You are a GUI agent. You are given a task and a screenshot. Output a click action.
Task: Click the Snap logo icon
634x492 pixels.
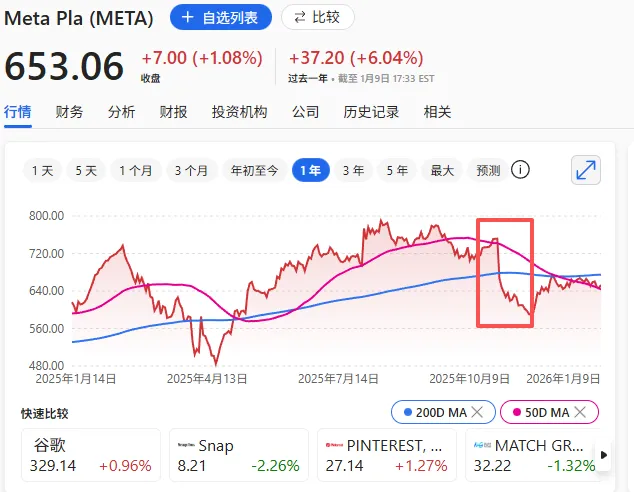185,445
